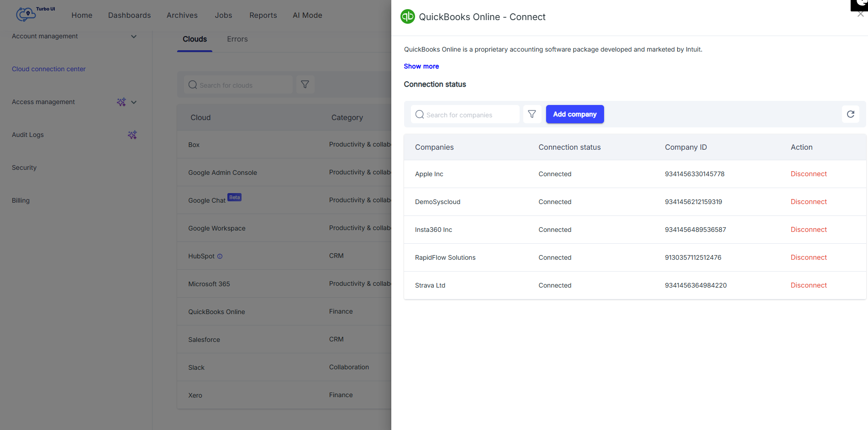Click the RapidFlow Solutions company name
The width and height of the screenshot is (868, 430).
tap(445, 257)
